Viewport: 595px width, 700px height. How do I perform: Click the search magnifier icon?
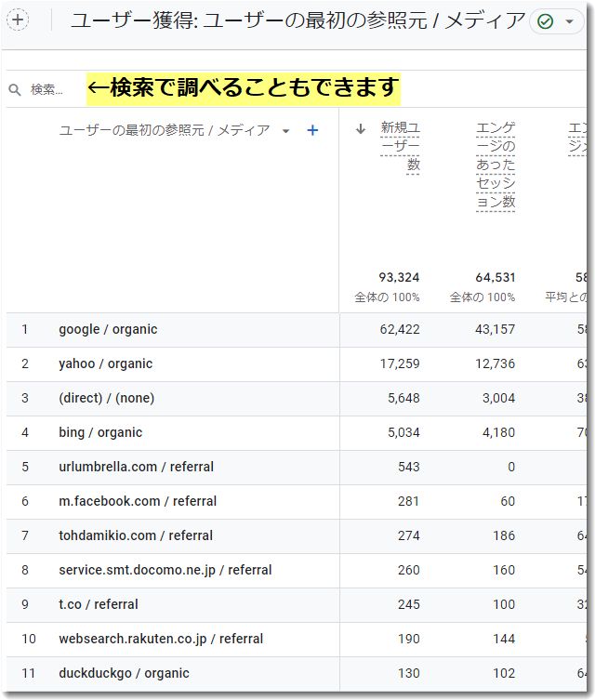tap(15, 90)
